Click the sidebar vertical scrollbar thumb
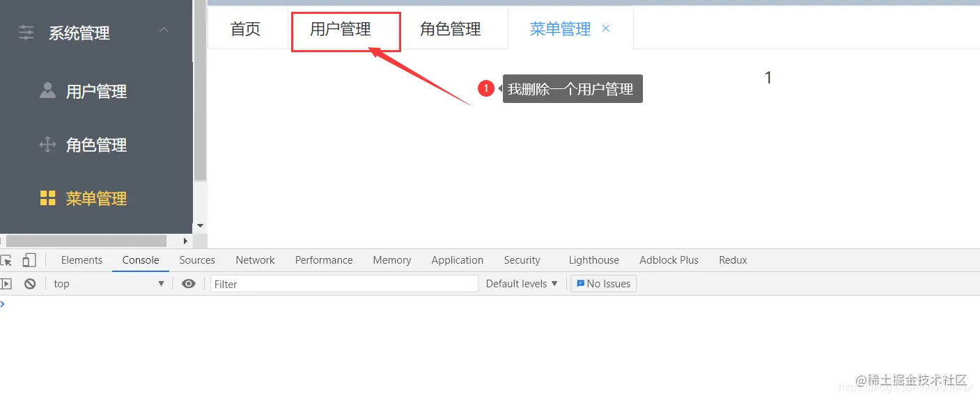The width and height of the screenshot is (980, 400). (201, 90)
